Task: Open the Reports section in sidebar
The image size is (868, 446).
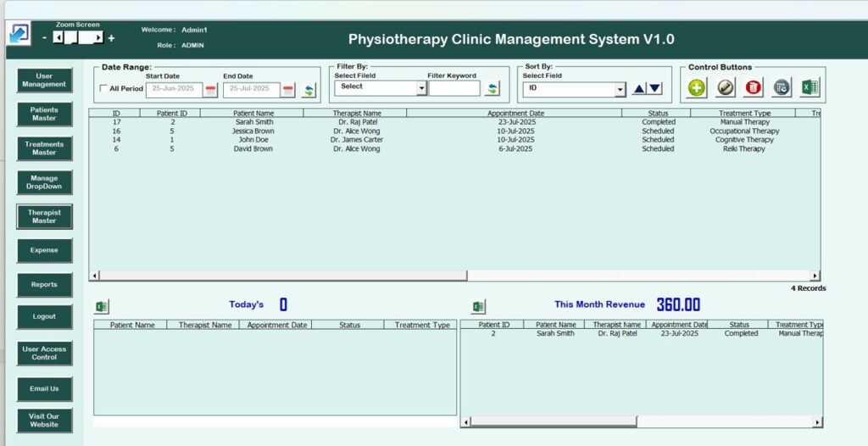Action: point(44,285)
